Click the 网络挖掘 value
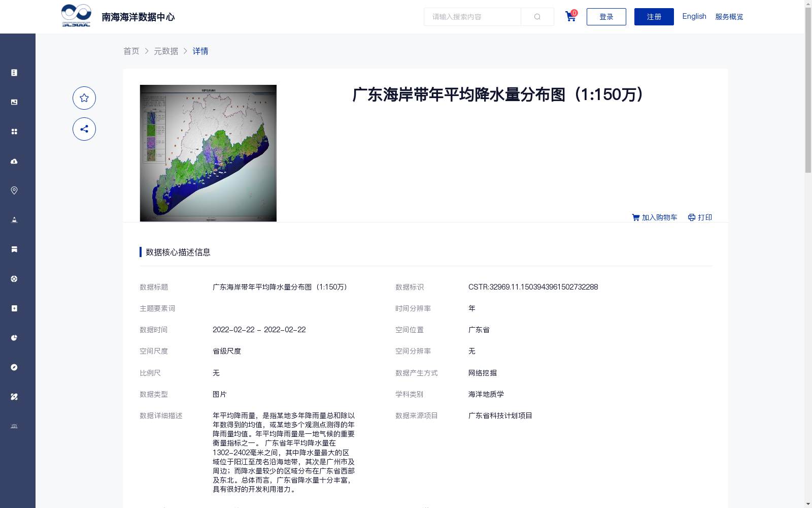Viewport: 812px width, 508px height. [x=483, y=373]
